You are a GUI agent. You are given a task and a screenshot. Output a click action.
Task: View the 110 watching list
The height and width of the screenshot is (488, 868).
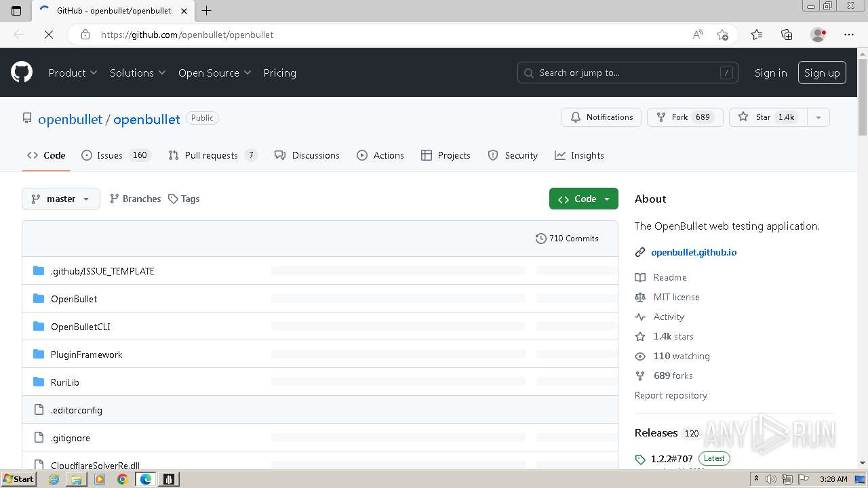(x=673, y=356)
